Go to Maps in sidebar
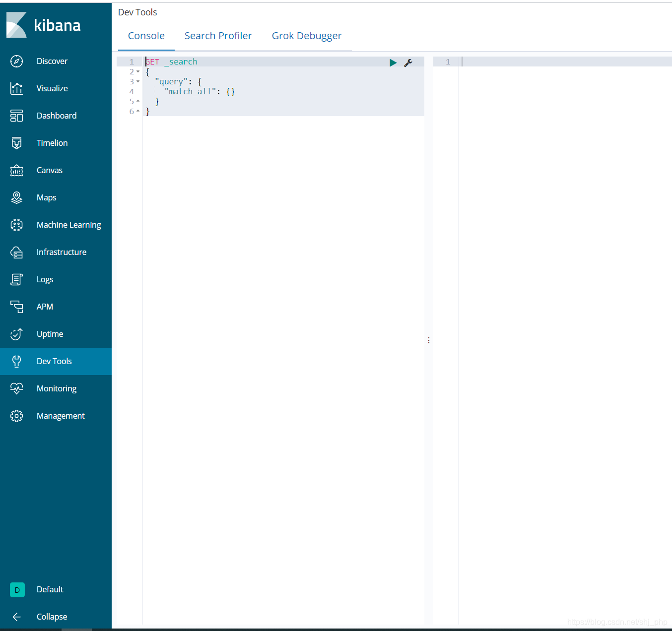The width and height of the screenshot is (672, 631). pos(47,197)
